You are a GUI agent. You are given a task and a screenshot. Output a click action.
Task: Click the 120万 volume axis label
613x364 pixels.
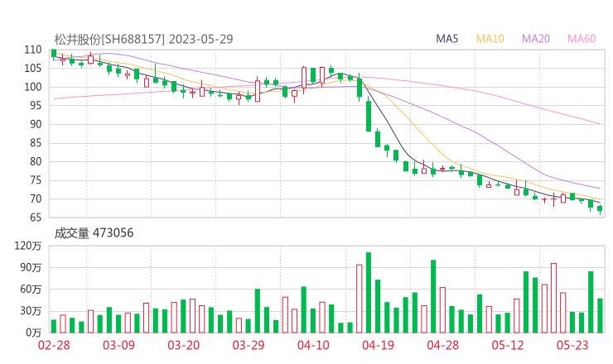[x=28, y=246]
